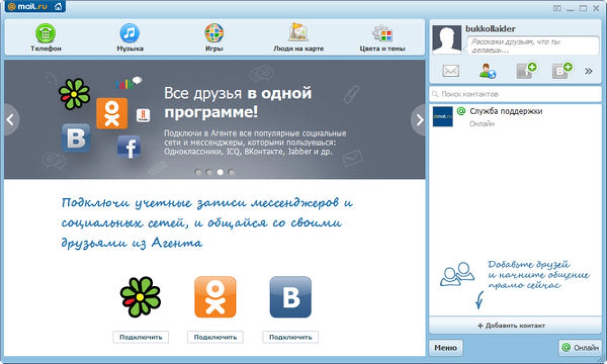
Task: Click the layout toggle icon in title bar
Action: pyautogui.click(x=557, y=8)
